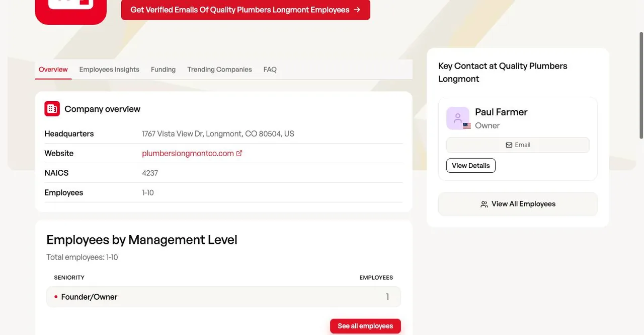Switch to the Overview tab
644x335 pixels.
coord(53,70)
